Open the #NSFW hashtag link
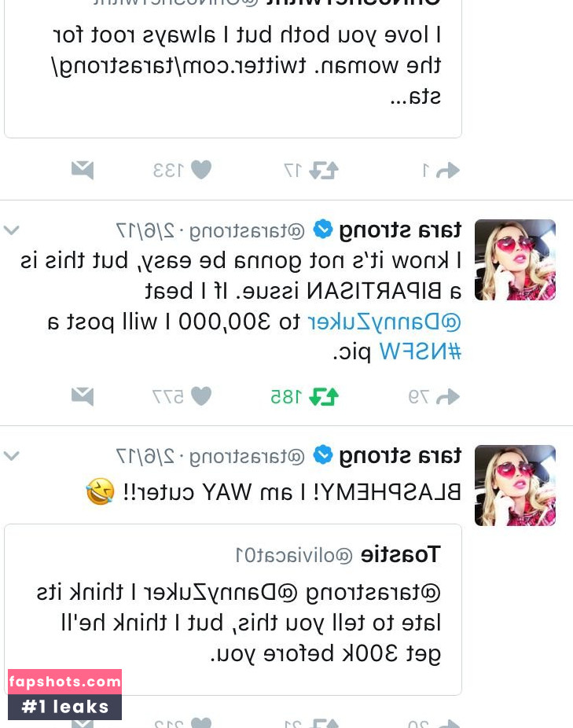The width and height of the screenshot is (573, 728). pyautogui.click(x=421, y=351)
